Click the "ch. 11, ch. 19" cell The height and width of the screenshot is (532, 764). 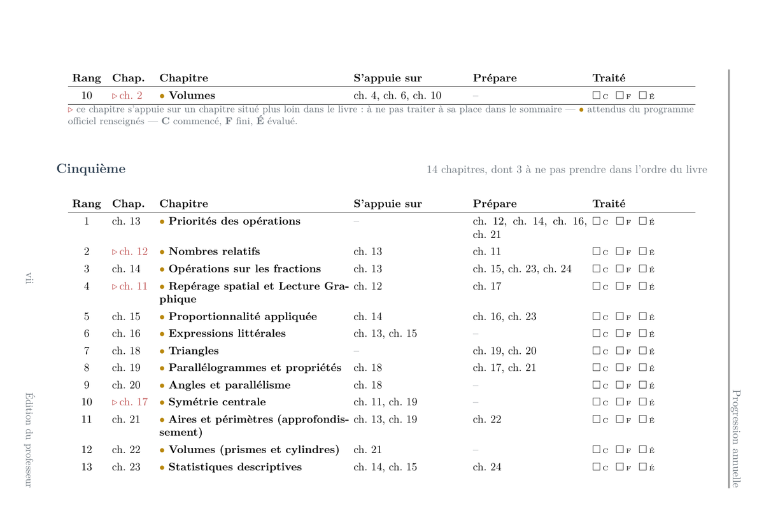coord(385,402)
